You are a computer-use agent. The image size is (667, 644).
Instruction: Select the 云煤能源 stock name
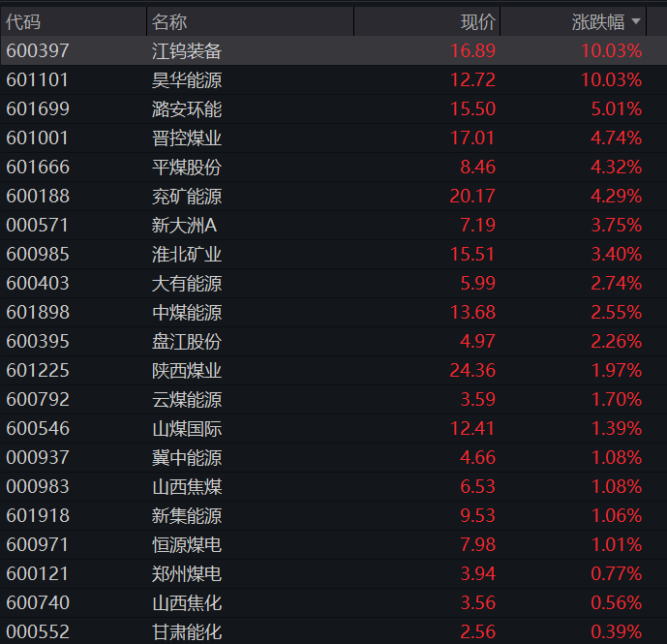pyautogui.click(x=187, y=400)
